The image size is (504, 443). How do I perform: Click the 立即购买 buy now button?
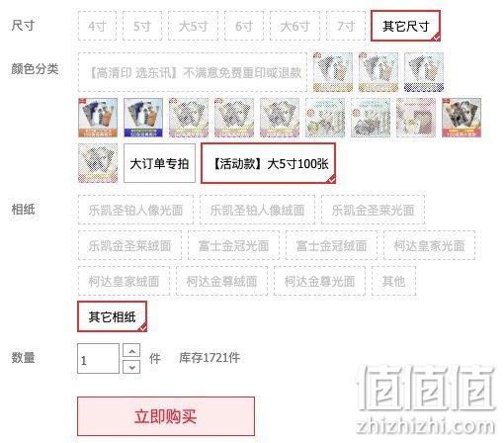point(166,416)
